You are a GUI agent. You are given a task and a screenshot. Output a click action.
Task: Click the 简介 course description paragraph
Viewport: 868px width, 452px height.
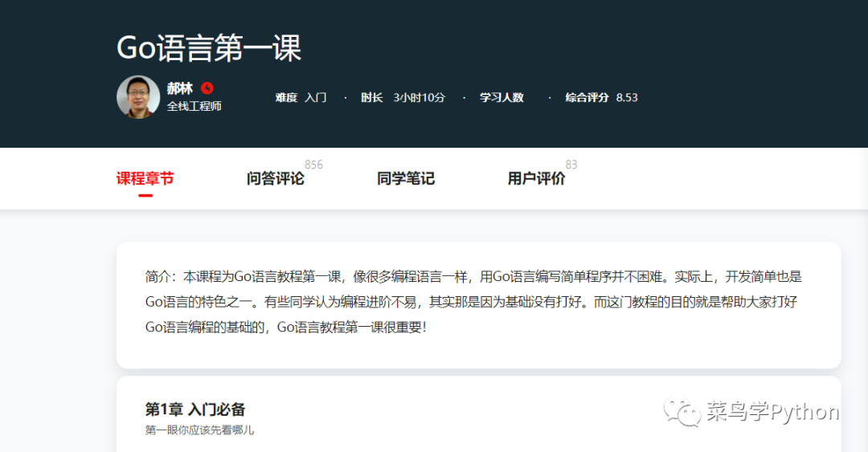tap(474, 302)
